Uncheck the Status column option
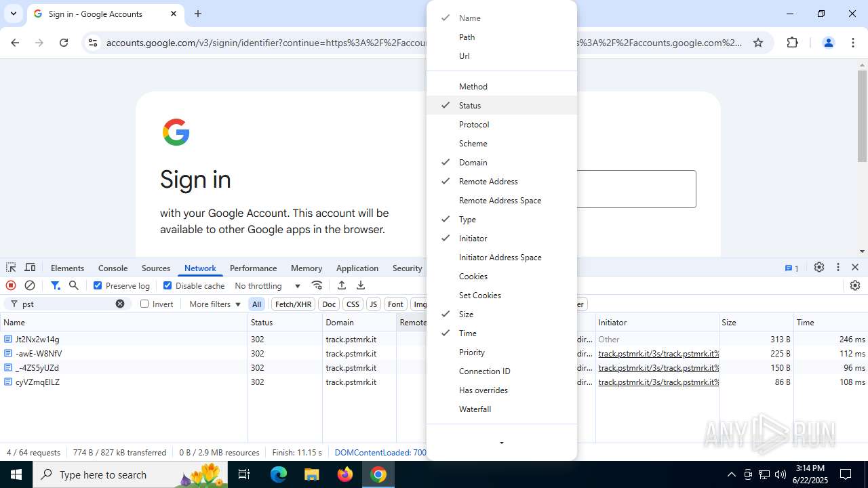868x488 pixels. click(502, 106)
